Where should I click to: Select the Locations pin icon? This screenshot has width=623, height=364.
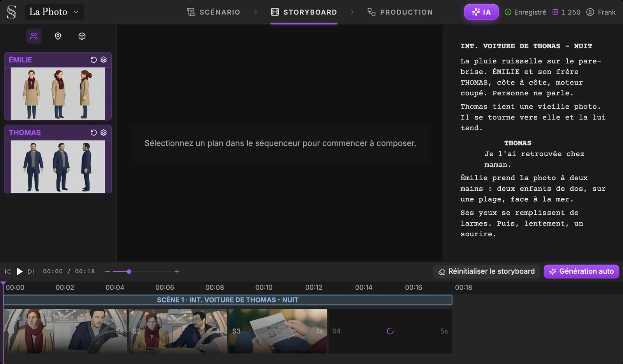pyautogui.click(x=58, y=36)
